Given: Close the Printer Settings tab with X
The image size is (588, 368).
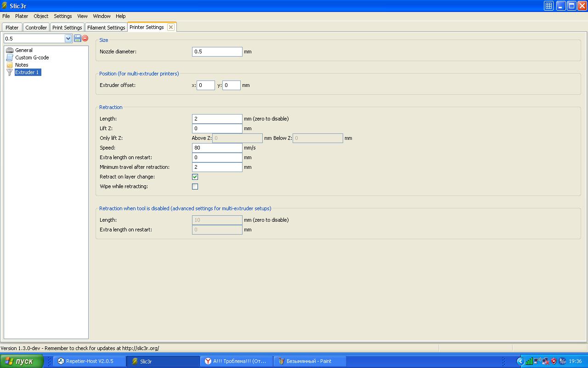Looking at the screenshot, I should point(171,27).
